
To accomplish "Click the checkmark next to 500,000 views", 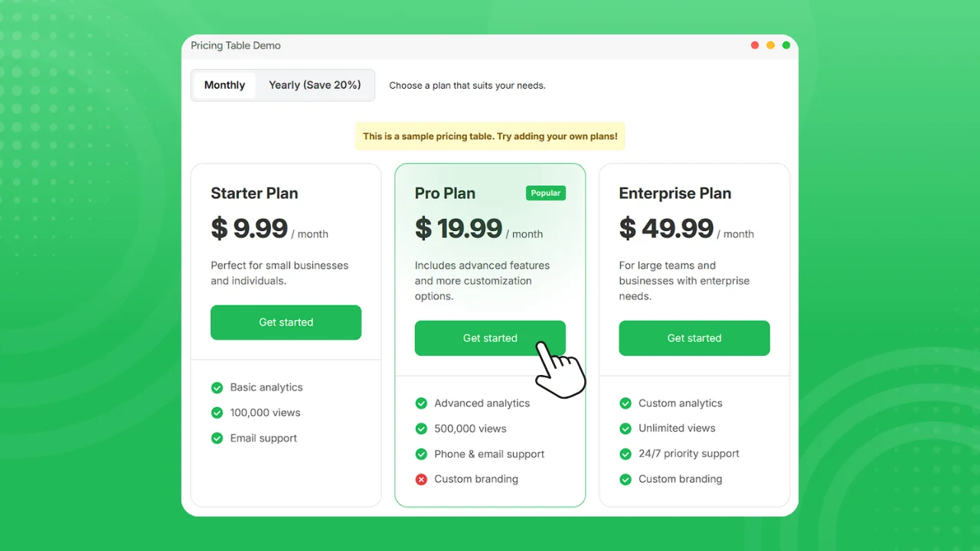I will (421, 429).
